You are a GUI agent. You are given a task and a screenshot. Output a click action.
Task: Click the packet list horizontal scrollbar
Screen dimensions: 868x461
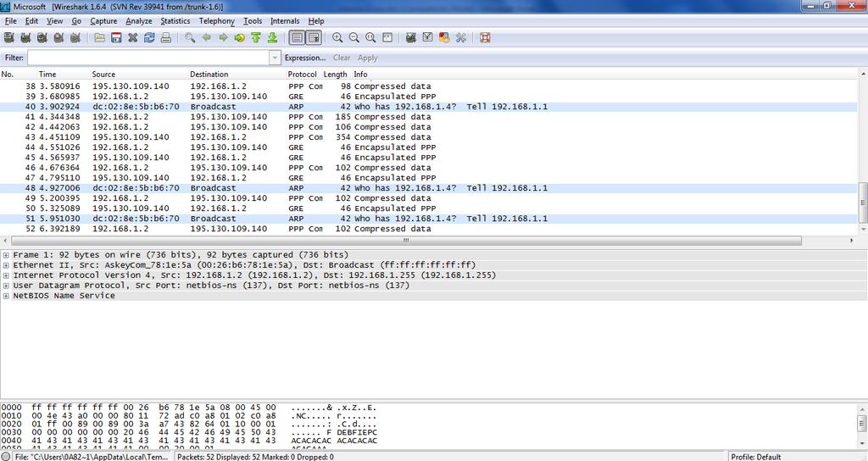[406, 241]
